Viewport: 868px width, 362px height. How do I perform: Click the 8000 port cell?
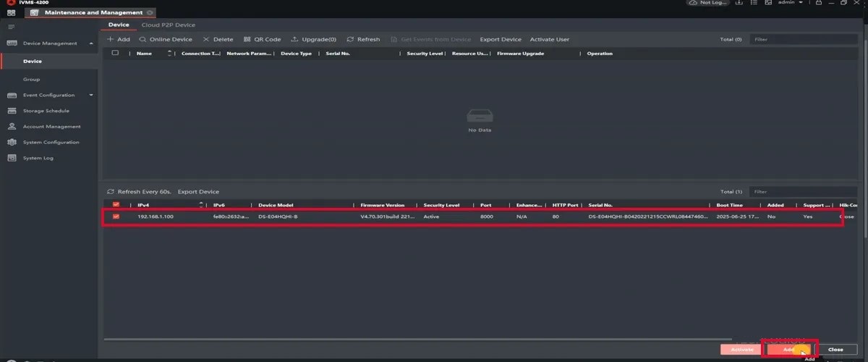click(486, 216)
